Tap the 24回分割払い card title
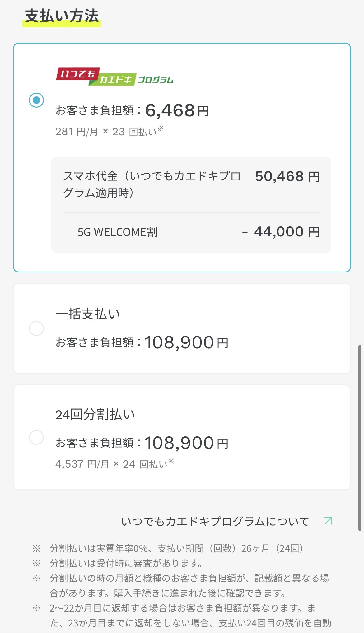 (95, 415)
